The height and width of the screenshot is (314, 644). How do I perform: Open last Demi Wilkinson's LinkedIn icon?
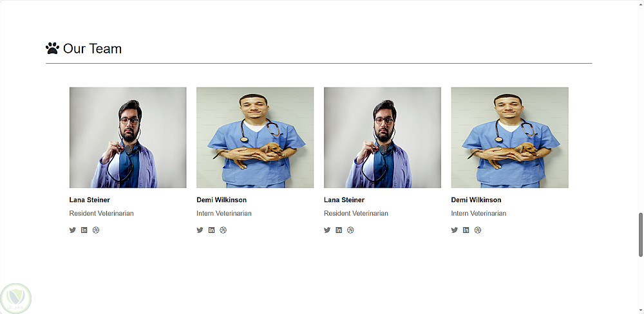(x=466, y=230)
